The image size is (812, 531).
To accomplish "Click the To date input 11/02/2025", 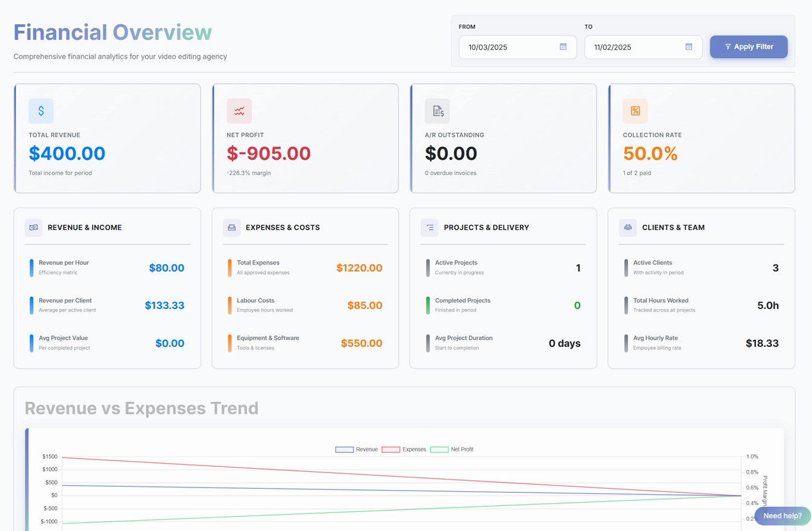I will pos(643,47).
